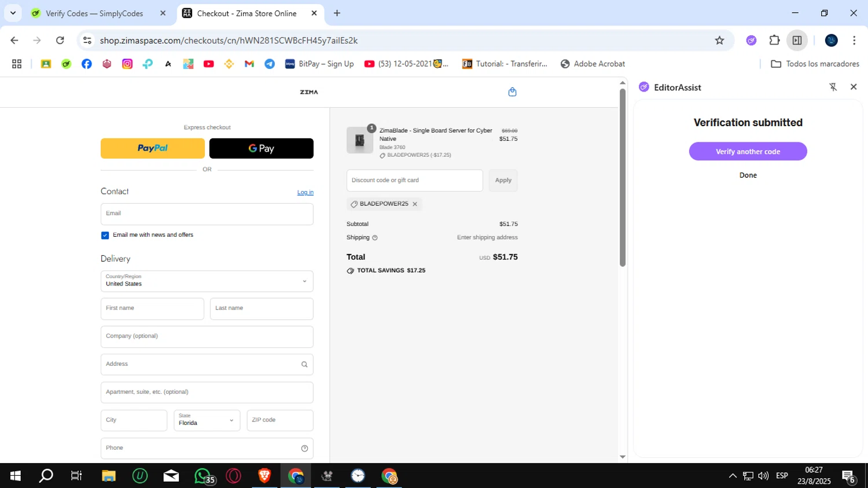Open a new browser tab
This screenshot has height=488, width=868.
pos(337,13)
